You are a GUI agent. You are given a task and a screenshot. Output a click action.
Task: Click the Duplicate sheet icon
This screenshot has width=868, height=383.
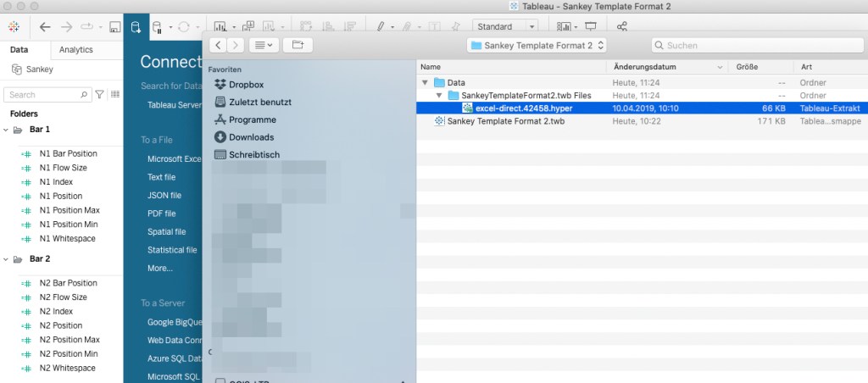[248, 26]
